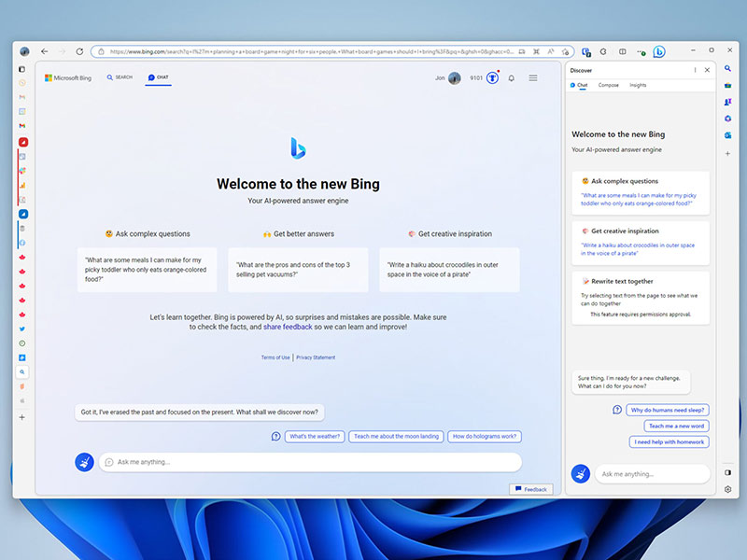Toggle the sidebar visibility icon above the gear
The image size is (747, 560).
(x=728, y=472)
